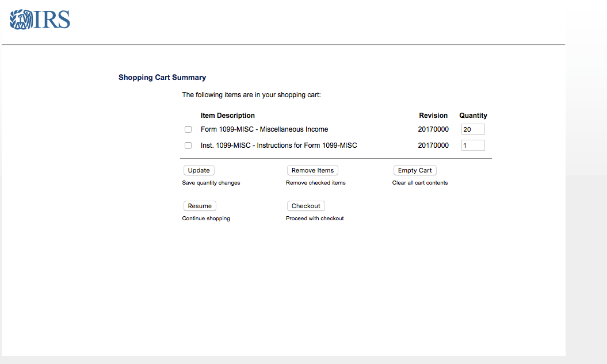Screen dimensions: 607x364
Task: Proceed with the Checkout button
Action: (306, 206)
